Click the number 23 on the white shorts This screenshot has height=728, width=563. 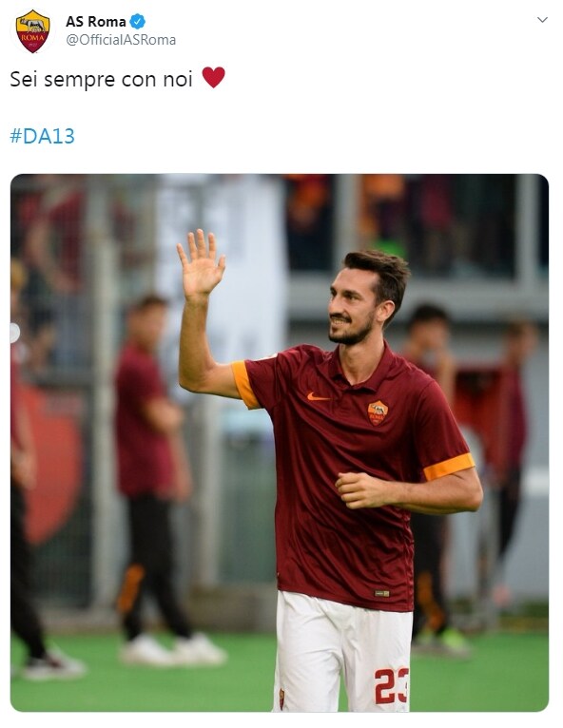[x=392, y=686]
